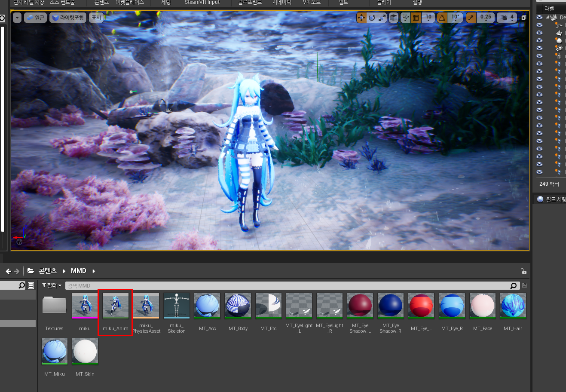
Task: Navigate to 콘텐츠 breadcrumb
Action: pos(48,271)
